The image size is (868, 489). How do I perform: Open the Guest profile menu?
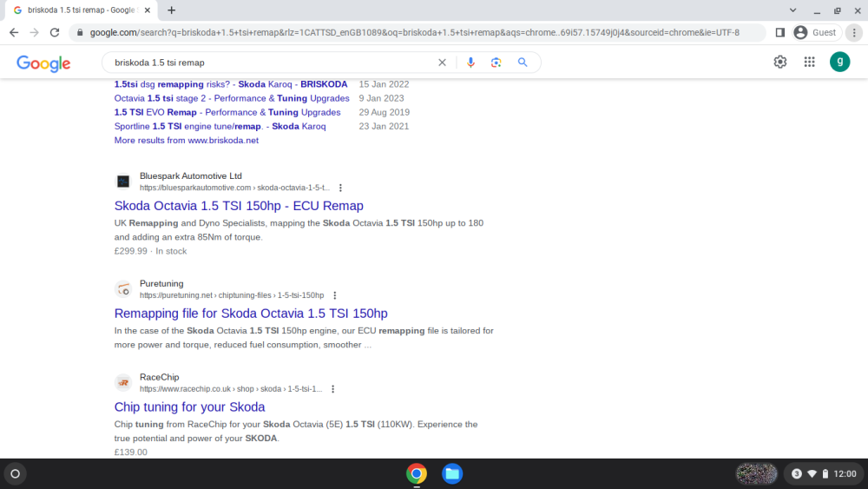tap(817, 33)
